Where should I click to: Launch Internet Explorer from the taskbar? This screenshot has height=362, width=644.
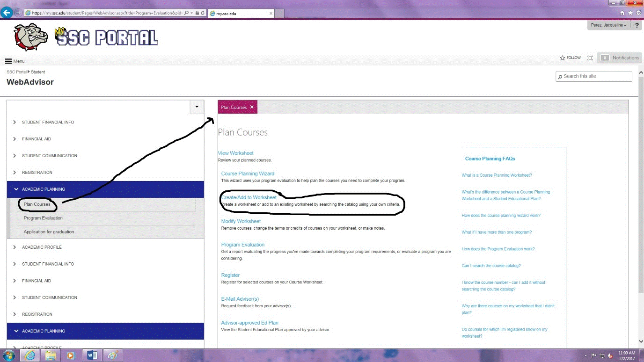30,355
